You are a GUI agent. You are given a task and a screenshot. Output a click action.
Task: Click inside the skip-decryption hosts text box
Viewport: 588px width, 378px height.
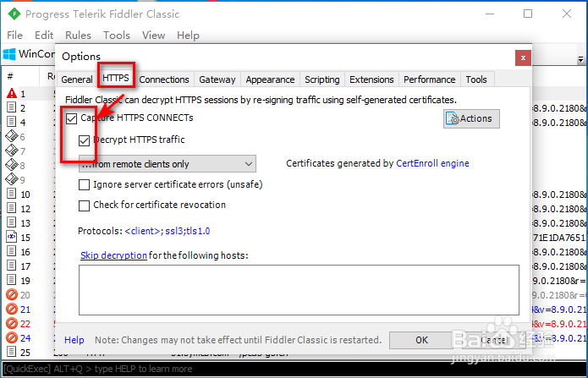(x=299, y=290)
